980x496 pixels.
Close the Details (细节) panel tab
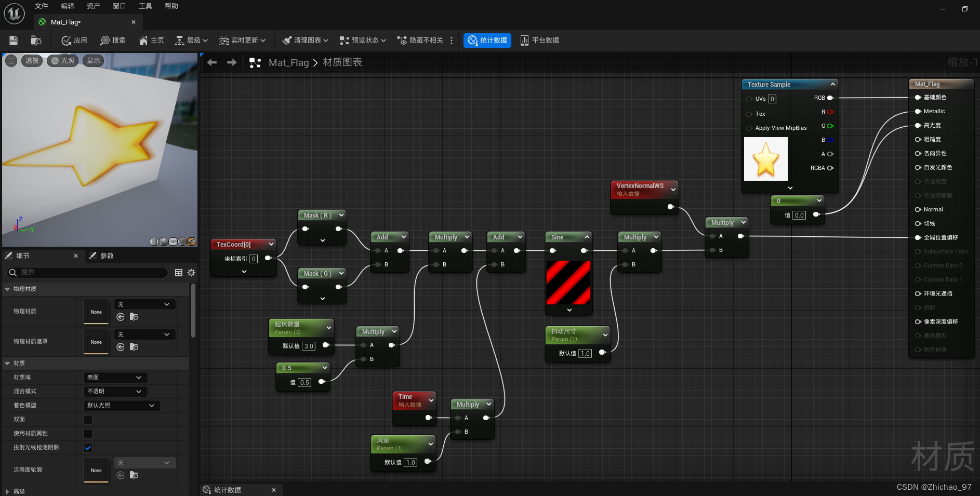[76, 256]
